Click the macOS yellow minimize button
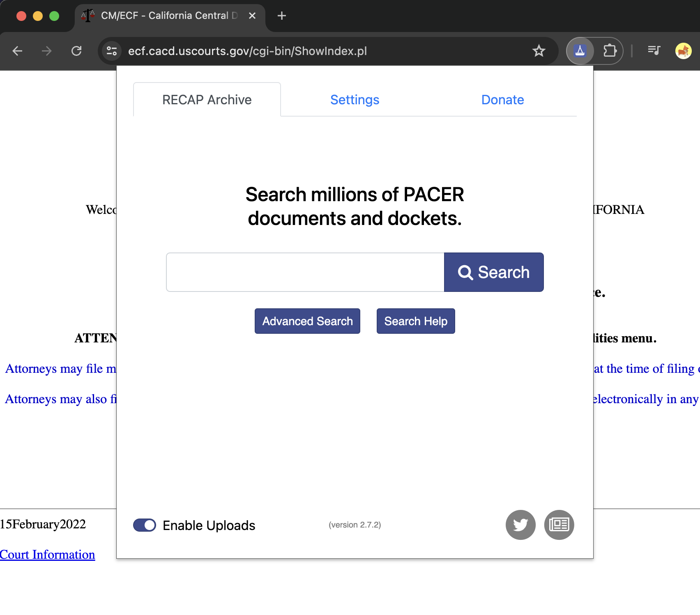This screenshot has height=615, width=700. 38,16
